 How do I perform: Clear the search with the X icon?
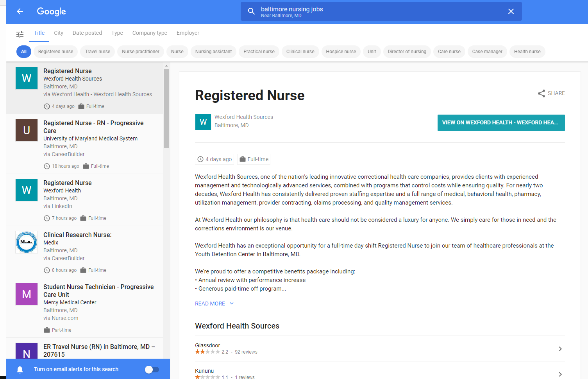tap(511, 11)
